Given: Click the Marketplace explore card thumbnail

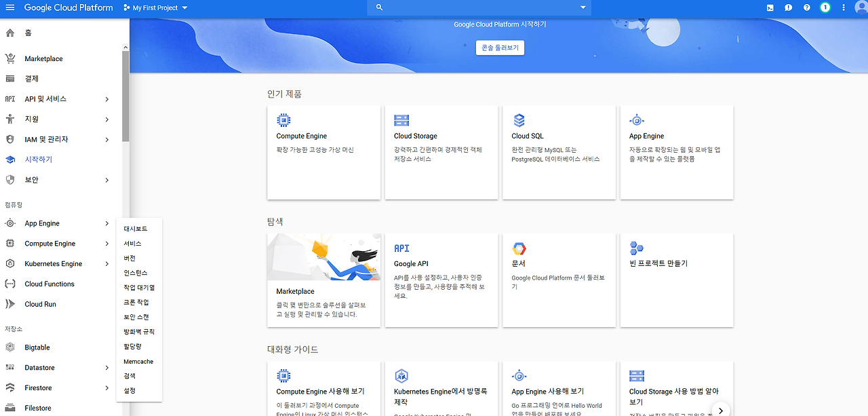Looking at the screenshot, I should (x=324, y=257).
